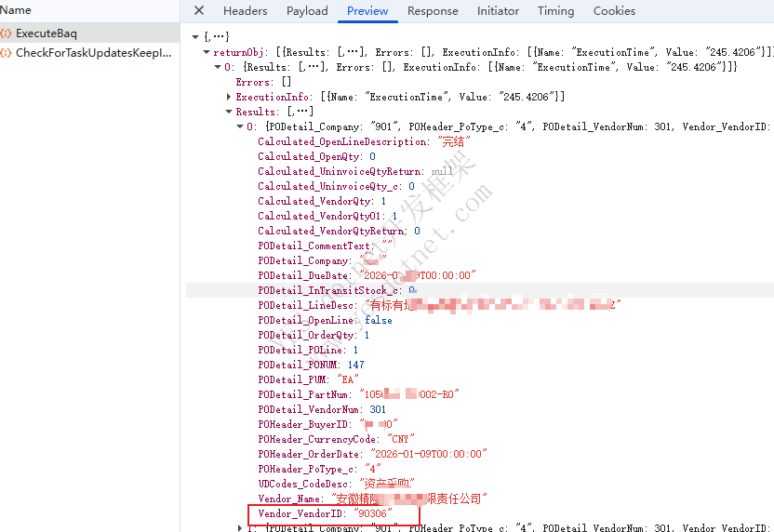
Task: Click PODetail_LineDesc property
Action: [x=439, y=305]
